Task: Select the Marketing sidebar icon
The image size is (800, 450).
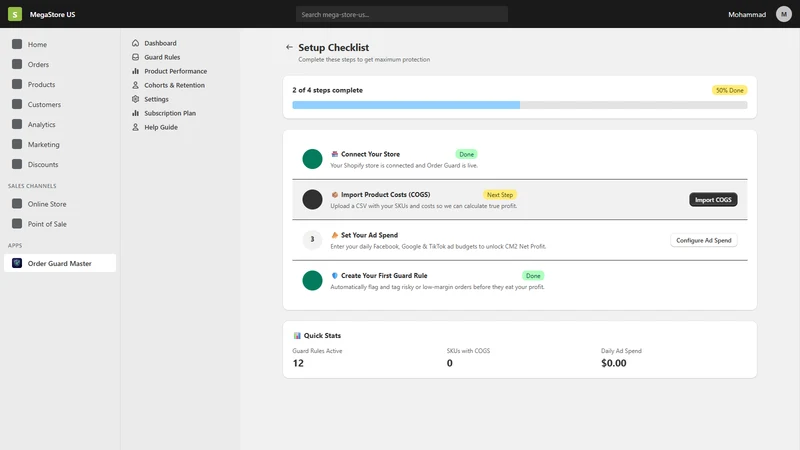Action: (x=17, y=144)
